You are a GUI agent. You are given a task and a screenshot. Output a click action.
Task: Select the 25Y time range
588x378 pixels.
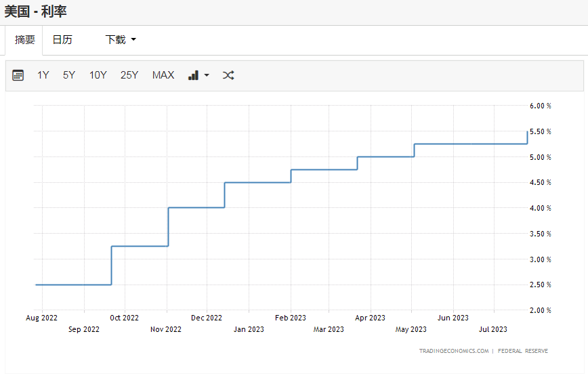(129, 75)
